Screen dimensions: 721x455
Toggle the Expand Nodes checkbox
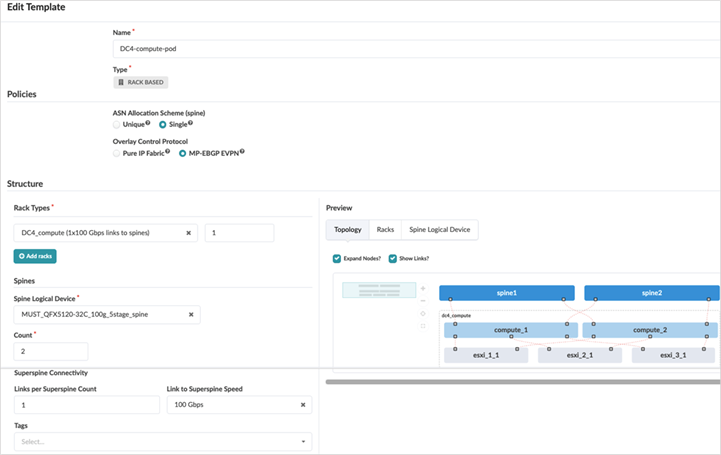337,259
